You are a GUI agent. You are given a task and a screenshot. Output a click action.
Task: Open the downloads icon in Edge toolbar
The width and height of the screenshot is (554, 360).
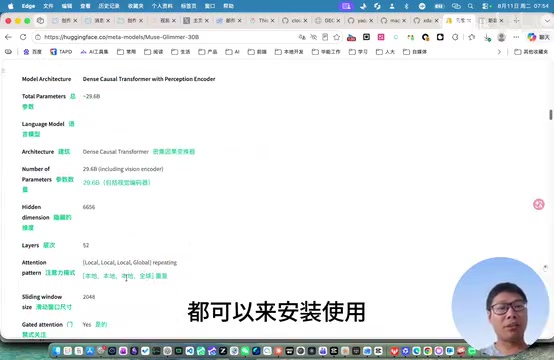(487, 37)
